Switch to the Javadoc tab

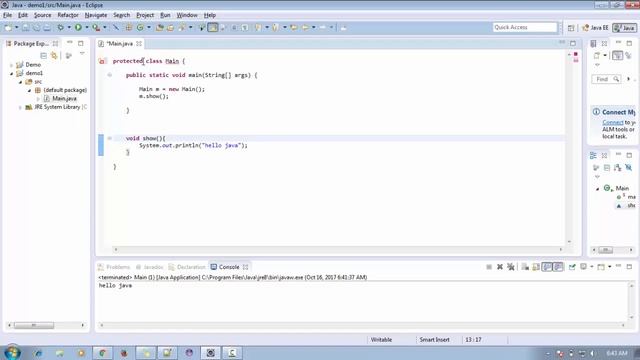(149, 267)
